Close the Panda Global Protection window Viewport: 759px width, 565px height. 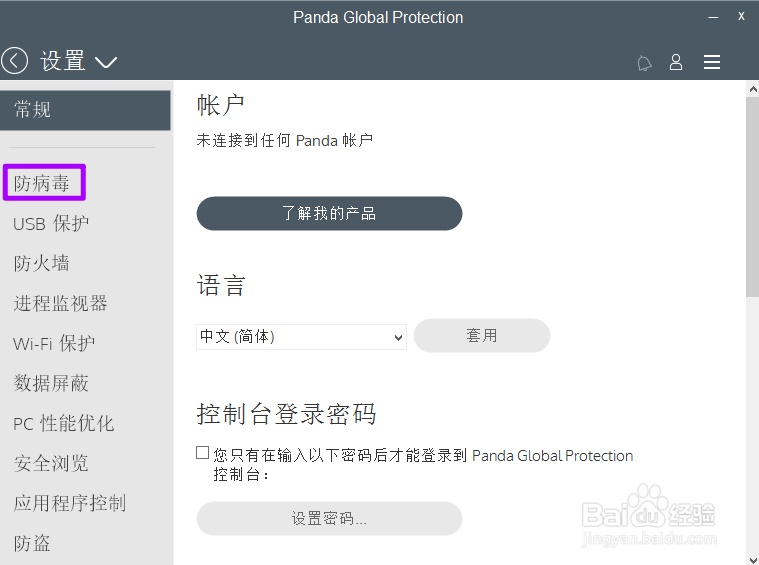[741, 16]
